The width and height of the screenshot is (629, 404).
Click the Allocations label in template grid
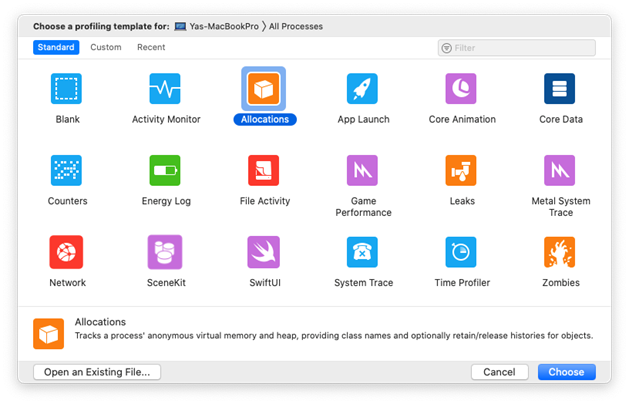(265, 120)
